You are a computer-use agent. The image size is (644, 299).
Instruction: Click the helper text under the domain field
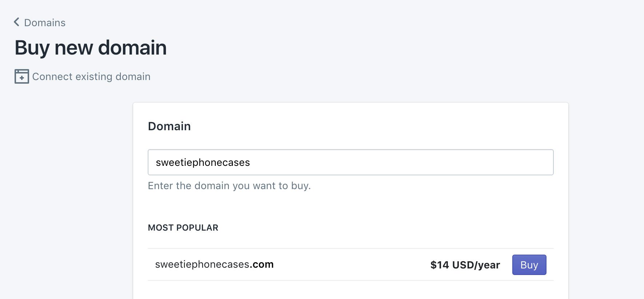[x=229, y=186]
